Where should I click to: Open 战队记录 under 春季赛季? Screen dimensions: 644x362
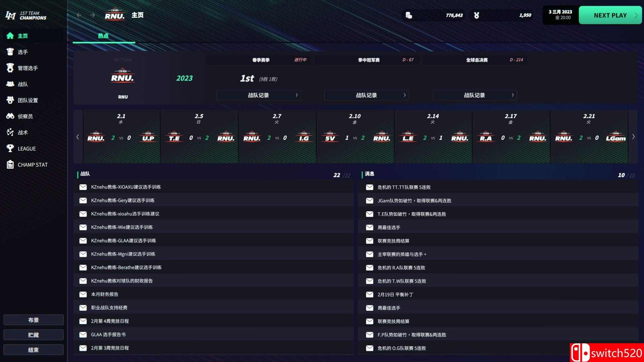click(259, 95)
